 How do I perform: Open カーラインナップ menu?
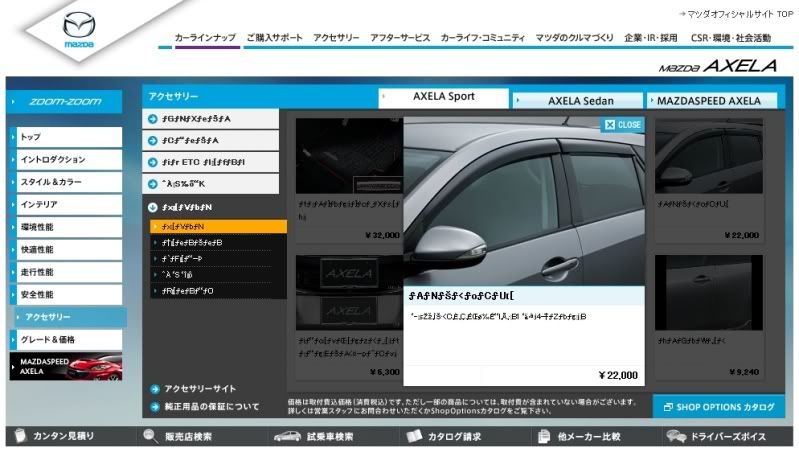pos(205,38)
